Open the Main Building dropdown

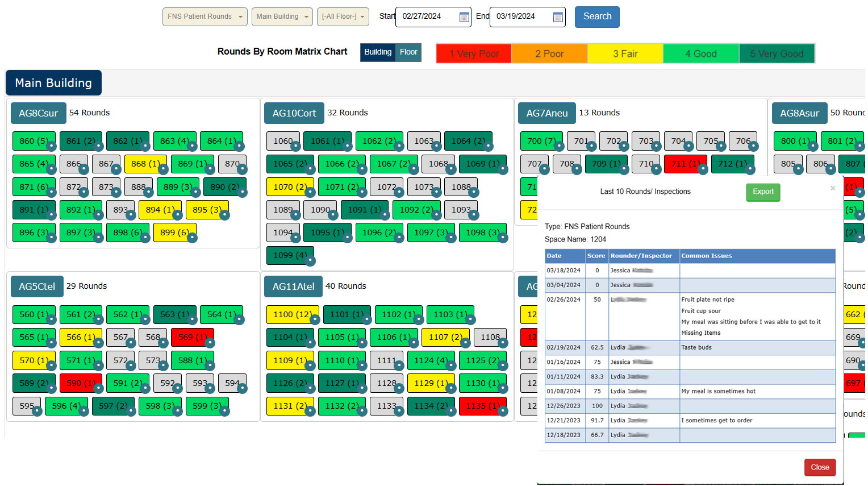click(x=282, y=17)
